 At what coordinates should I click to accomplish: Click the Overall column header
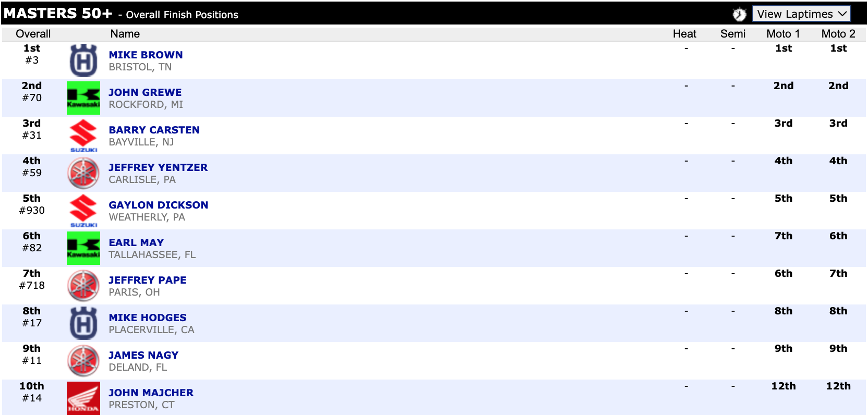click(x=33, y=34)
